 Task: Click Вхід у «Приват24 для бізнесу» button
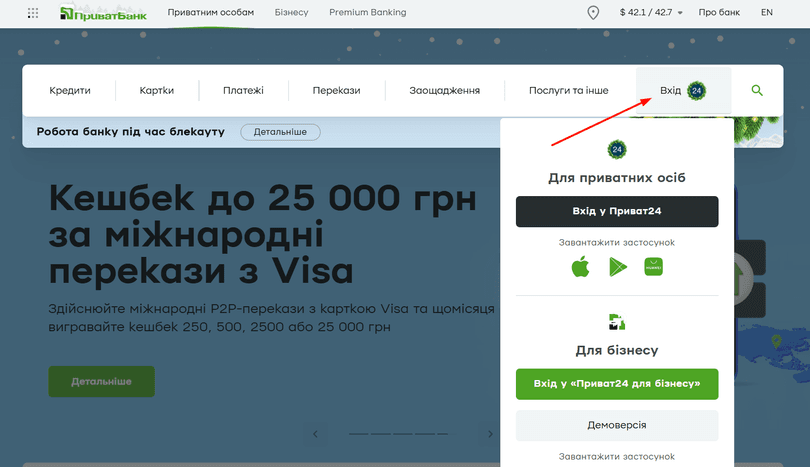pos(617,384)
